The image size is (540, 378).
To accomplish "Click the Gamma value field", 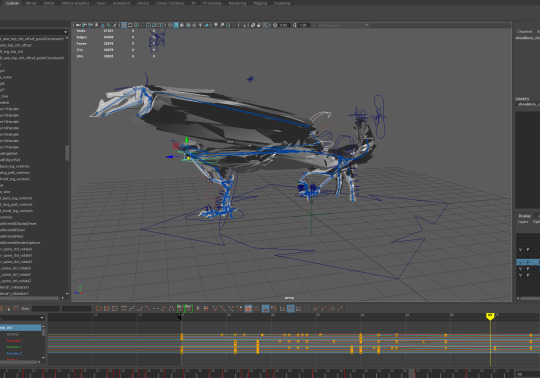I will click(304, 25).
